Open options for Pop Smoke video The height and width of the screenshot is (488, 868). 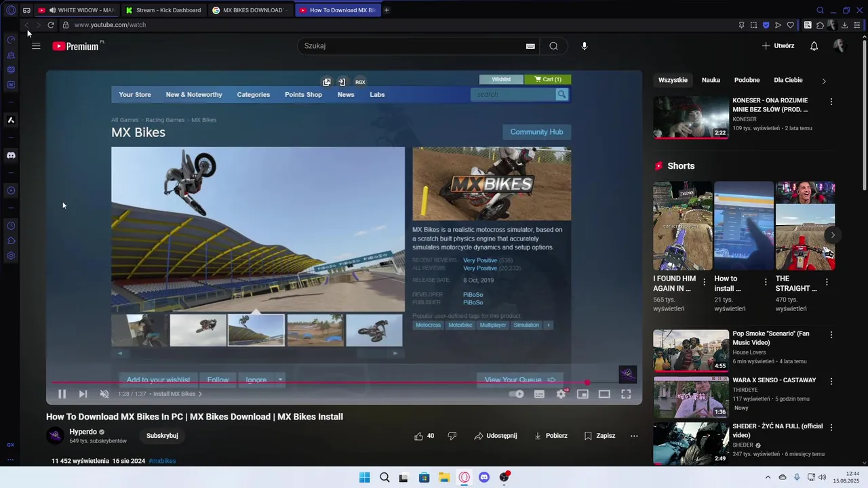tap(831, 335)
